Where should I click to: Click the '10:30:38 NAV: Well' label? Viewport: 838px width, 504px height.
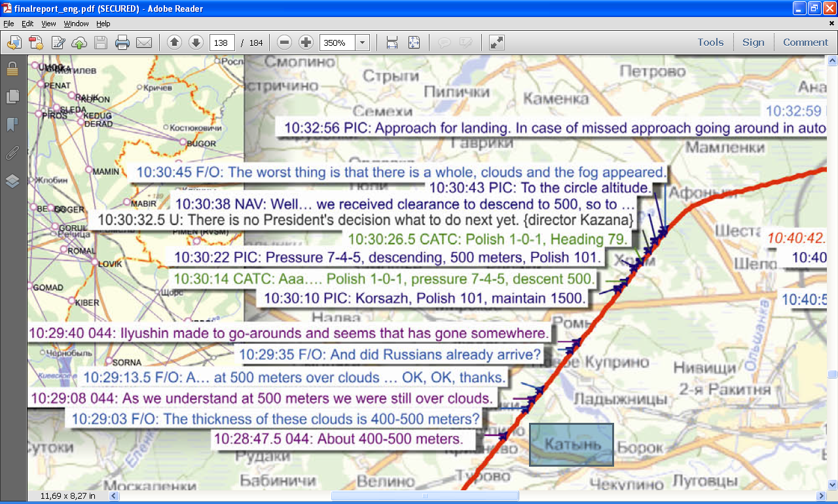(x=405, y=204)
